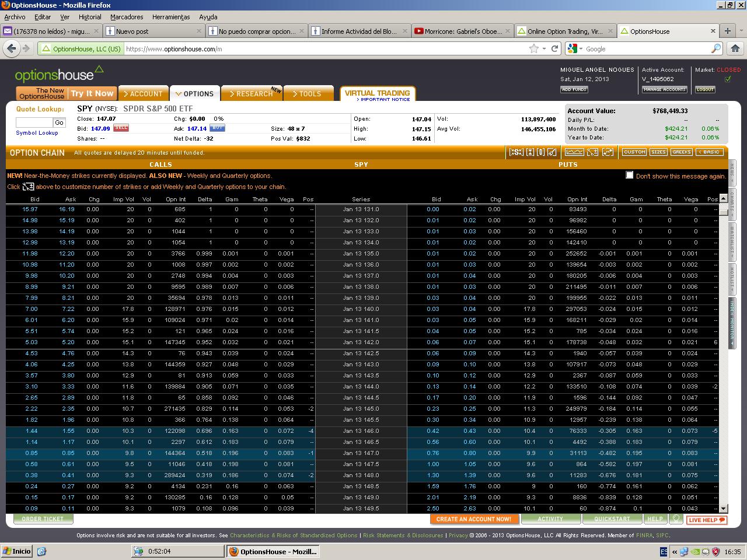Image resolution: width=747 pixels, height=560 pixels.
Task: Reload the page with the browser refresh icon
Action: point(554,49)
